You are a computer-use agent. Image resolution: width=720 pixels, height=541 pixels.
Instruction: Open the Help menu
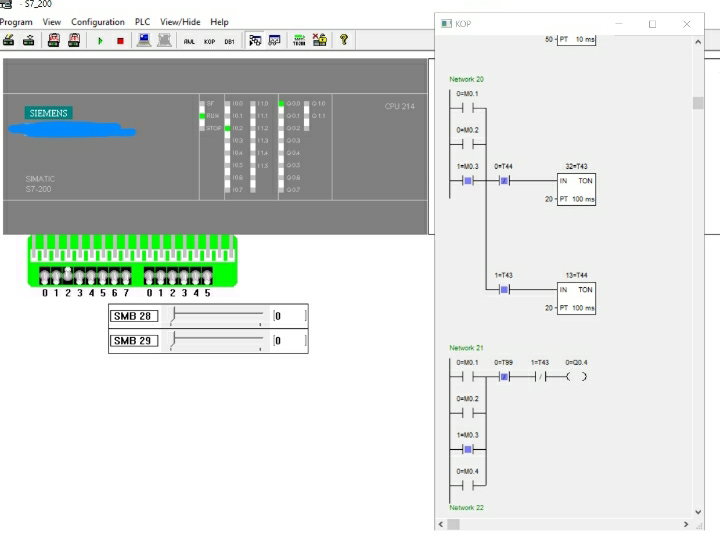pos(219,22)
